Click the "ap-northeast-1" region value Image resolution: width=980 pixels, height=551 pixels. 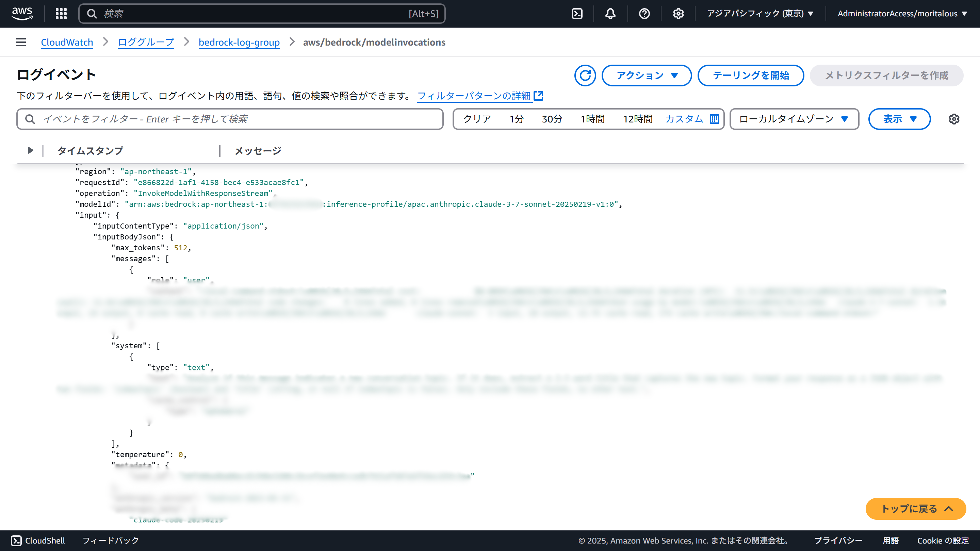pyautogui.click(x=156, y=171)
